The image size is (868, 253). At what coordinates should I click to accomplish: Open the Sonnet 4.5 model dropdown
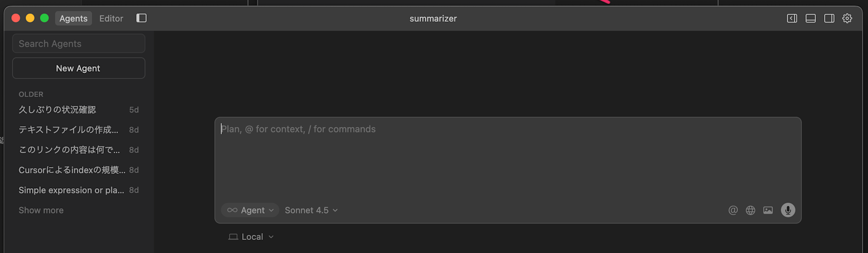tap(311, 210)
